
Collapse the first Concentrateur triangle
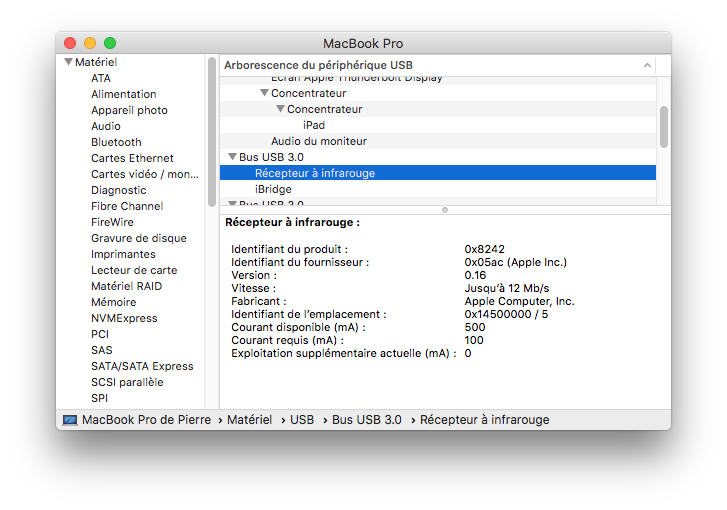point(264,93)
